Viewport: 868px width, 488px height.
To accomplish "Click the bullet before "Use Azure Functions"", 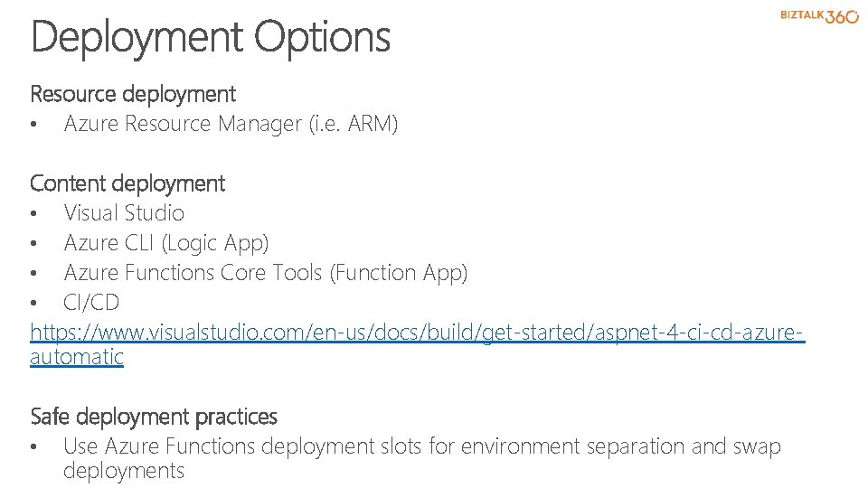I will 33,447.
